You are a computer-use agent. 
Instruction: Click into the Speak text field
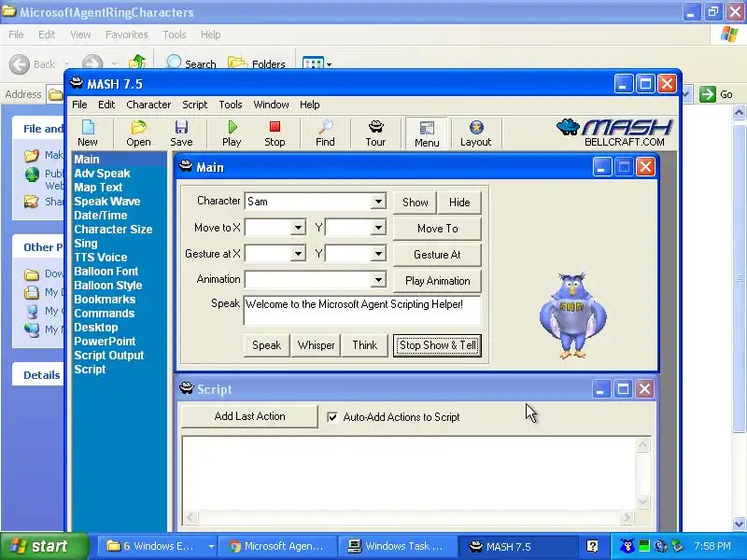click(x=362, y=311)
